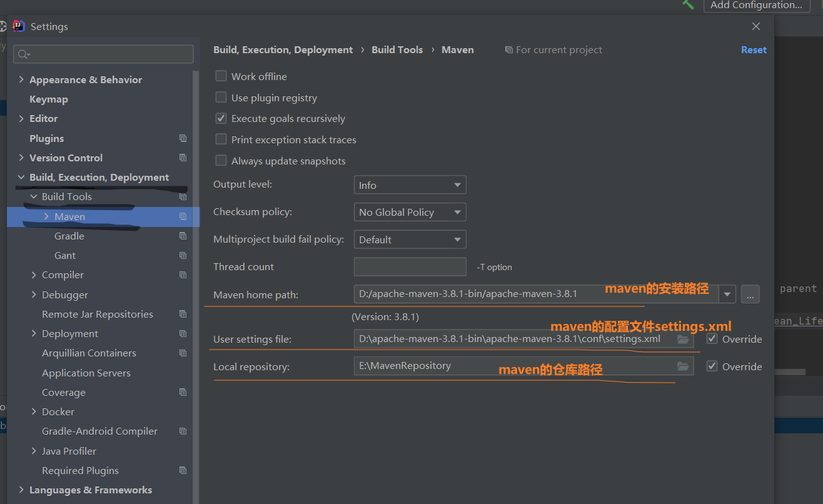Viewport: 823px width, 504px height.
Task: Click the project-level icon in the Maven row
Action: point(183,216)
